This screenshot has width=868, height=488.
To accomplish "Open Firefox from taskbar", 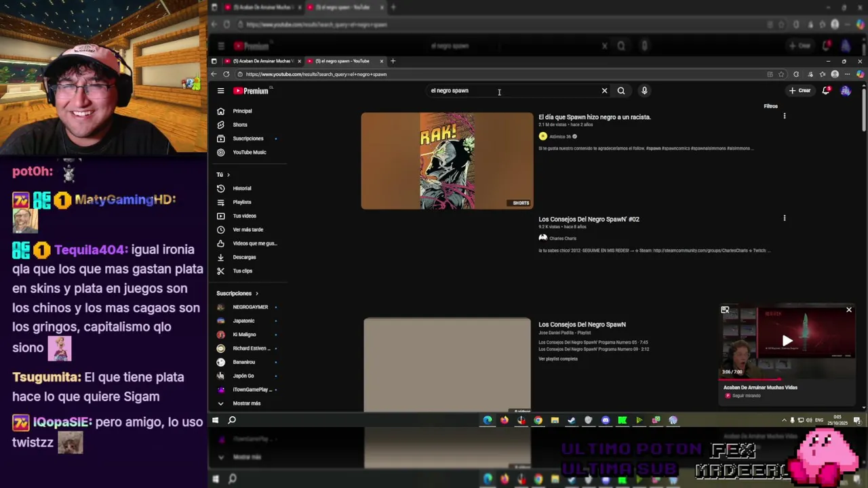I will [x=505, y=420].
